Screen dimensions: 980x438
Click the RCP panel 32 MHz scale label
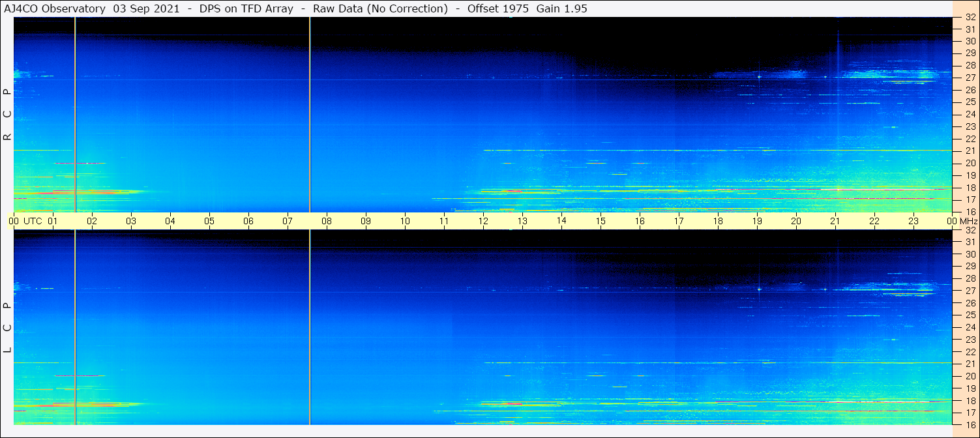coord(970,18)
